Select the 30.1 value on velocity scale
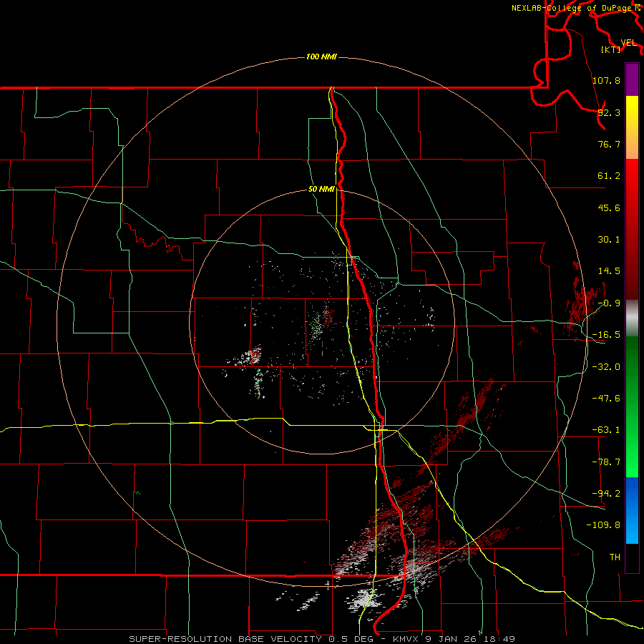Image resolution: width=644 pixels, height=644 pixels. coord(609,240)
